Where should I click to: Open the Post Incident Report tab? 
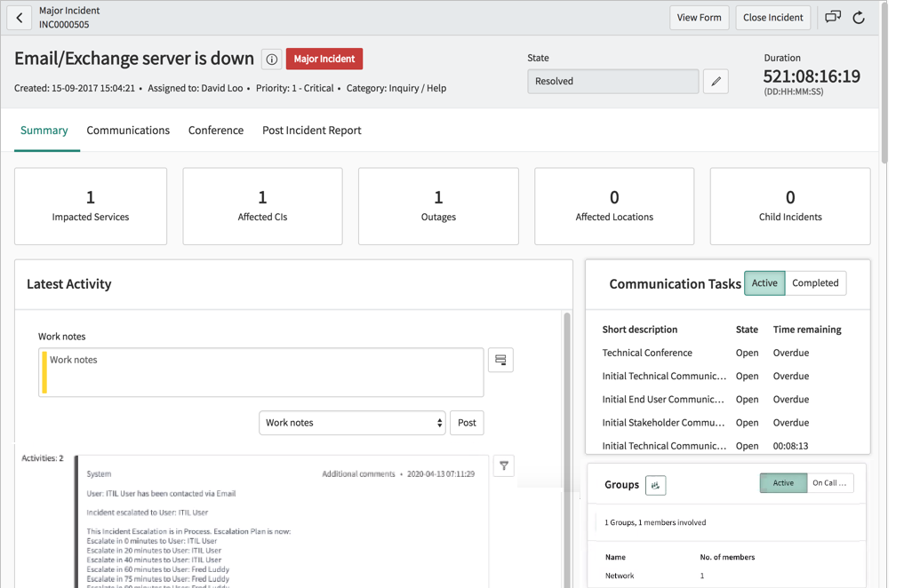click(x=312, y=131)
